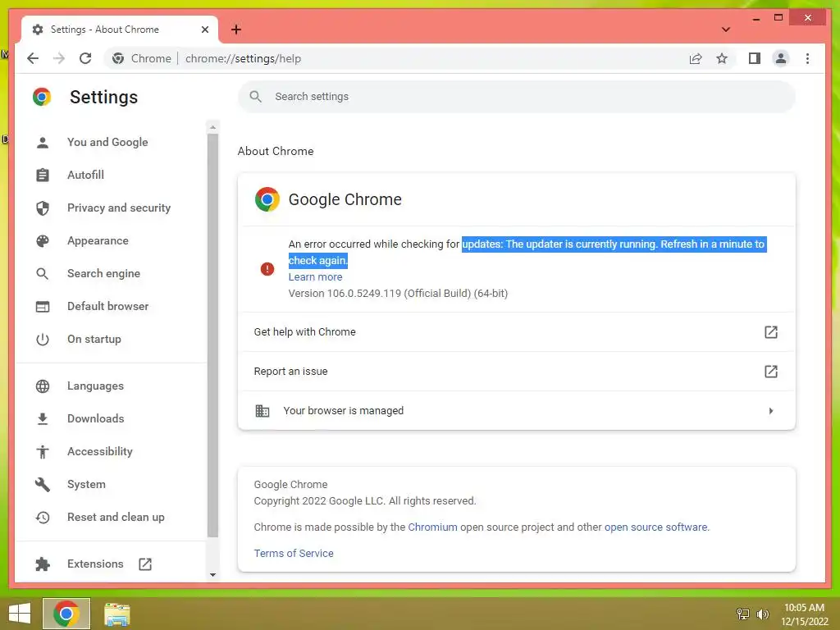Open the open source software link
The height and width of the screenshot is (630, 840).
click(655, 527)
